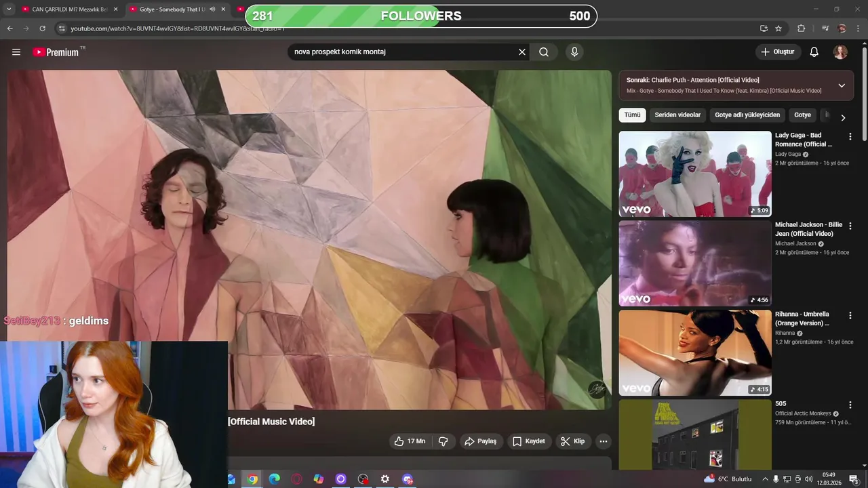Start voice search with the microphone

[574, 52]
